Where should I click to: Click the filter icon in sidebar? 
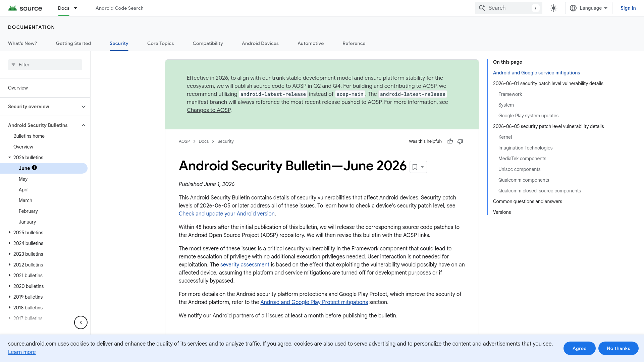pos(13,65)
